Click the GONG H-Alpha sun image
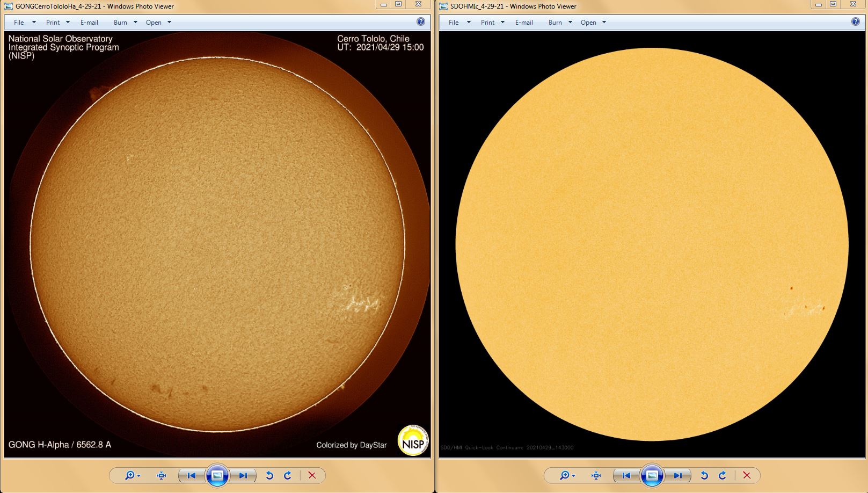Screen dimensions: 868x493 click(x=217, y=244)
